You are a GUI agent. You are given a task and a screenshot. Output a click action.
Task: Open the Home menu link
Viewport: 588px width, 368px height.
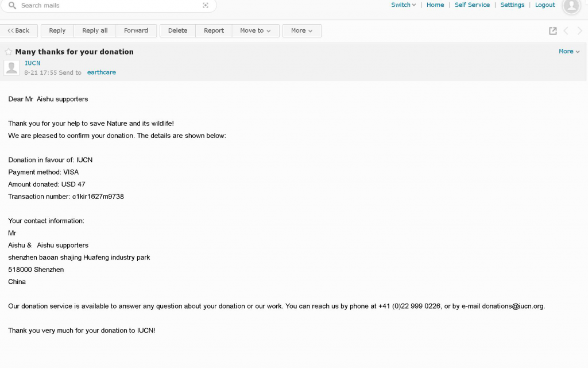[x=435, y=5]
